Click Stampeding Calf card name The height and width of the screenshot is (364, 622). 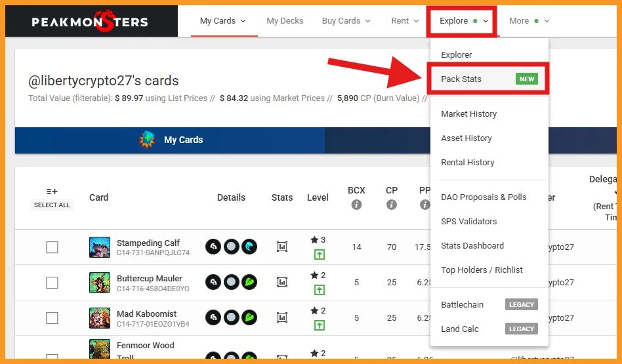click(x=148, y=243)
